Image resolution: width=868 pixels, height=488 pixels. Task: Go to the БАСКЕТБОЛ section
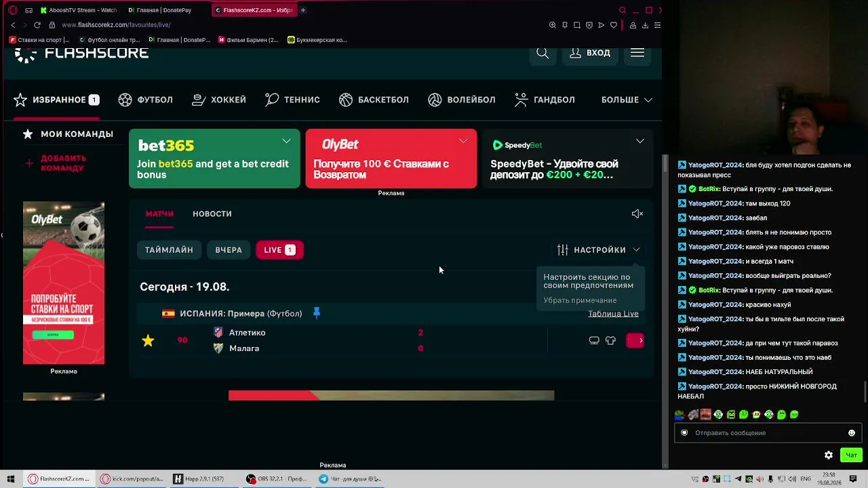(374, 100)
